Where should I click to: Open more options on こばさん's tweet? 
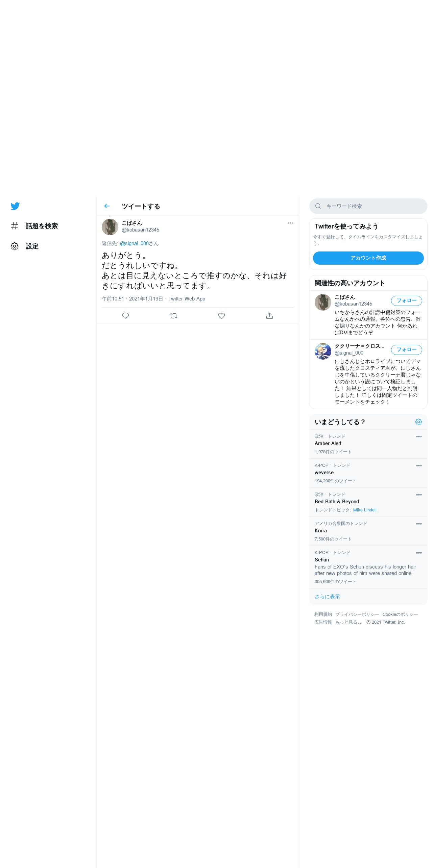pyautogui.click(x=290, y=223)
